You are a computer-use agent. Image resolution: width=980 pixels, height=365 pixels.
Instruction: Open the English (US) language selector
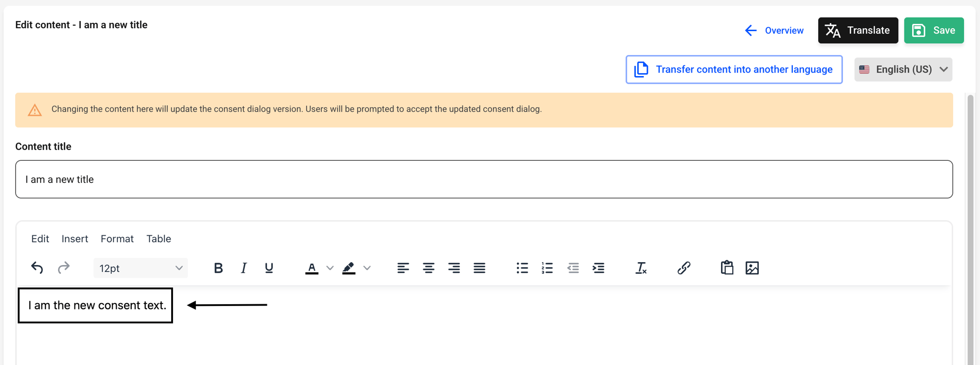(x=903, y=69)
